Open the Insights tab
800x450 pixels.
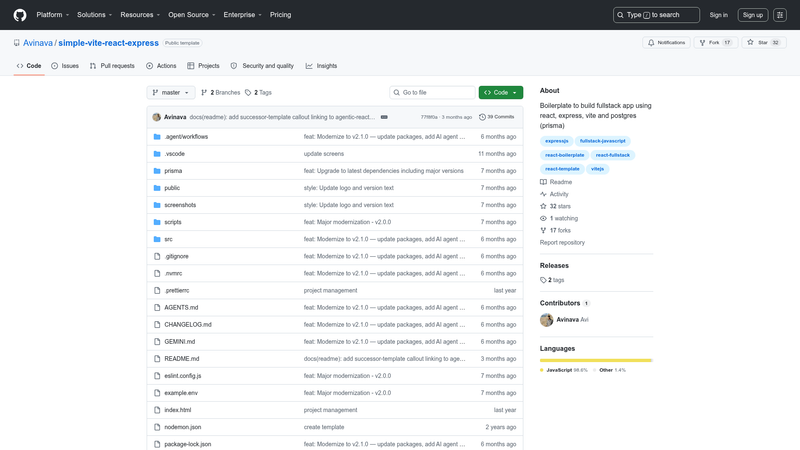pos(321,66)
